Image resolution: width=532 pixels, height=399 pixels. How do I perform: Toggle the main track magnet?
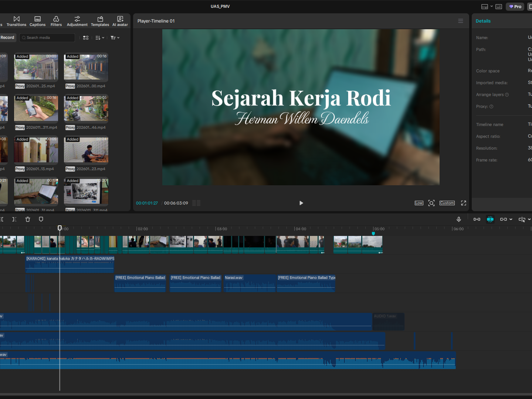click(477, 219)
